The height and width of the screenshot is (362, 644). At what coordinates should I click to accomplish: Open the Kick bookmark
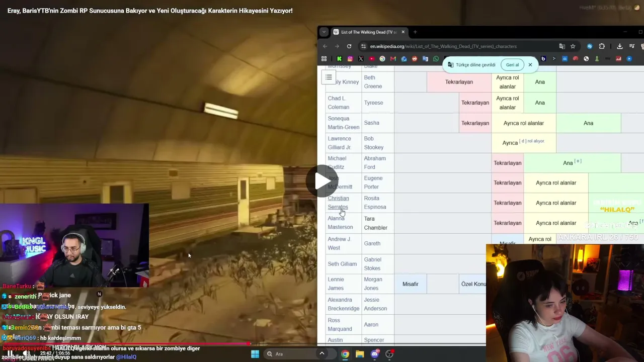[x=339, y=59]
